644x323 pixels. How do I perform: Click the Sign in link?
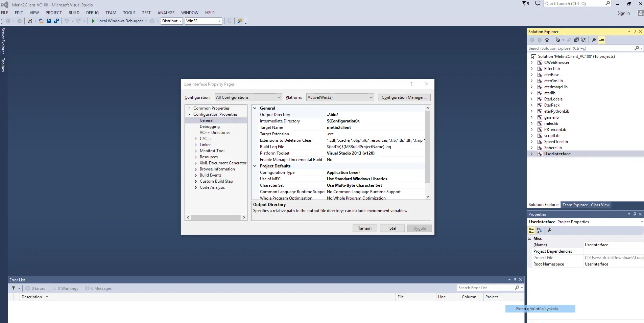tap(623, 13)
